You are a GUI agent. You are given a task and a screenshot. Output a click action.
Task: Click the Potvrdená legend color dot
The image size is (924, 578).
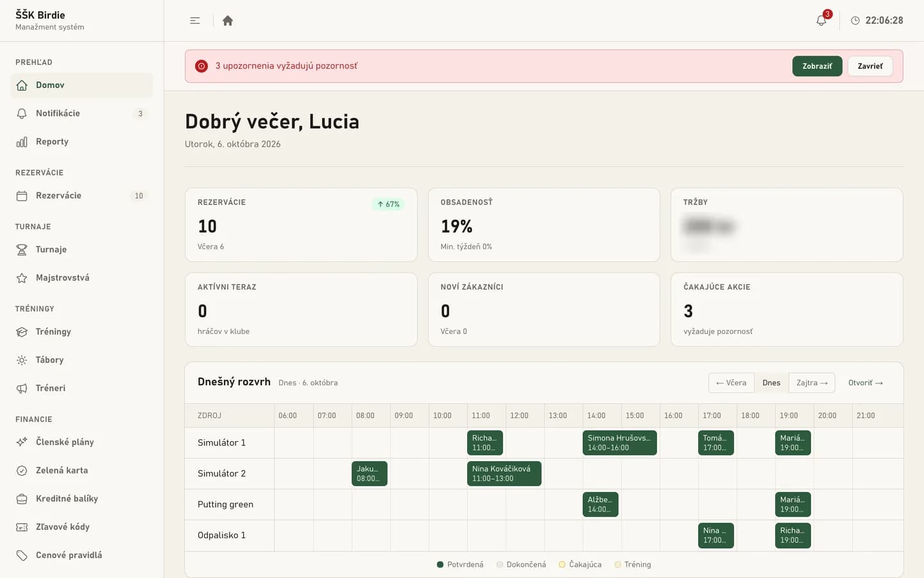440,565
